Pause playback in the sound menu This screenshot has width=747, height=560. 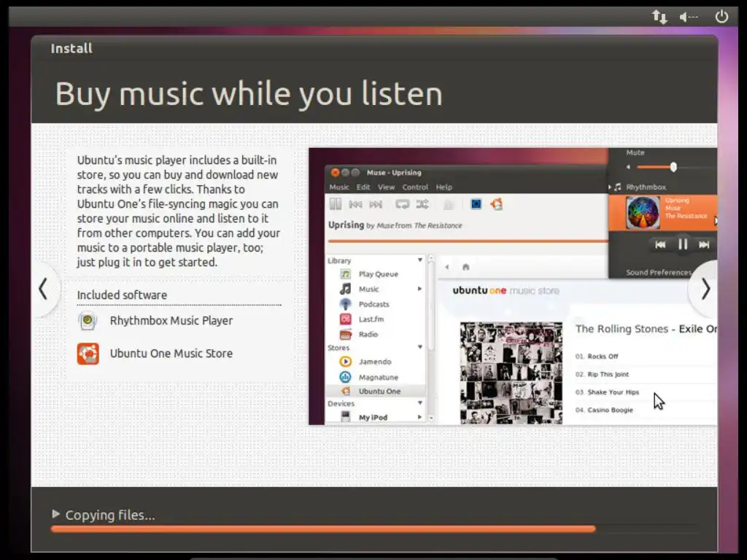tap(683, 244)
